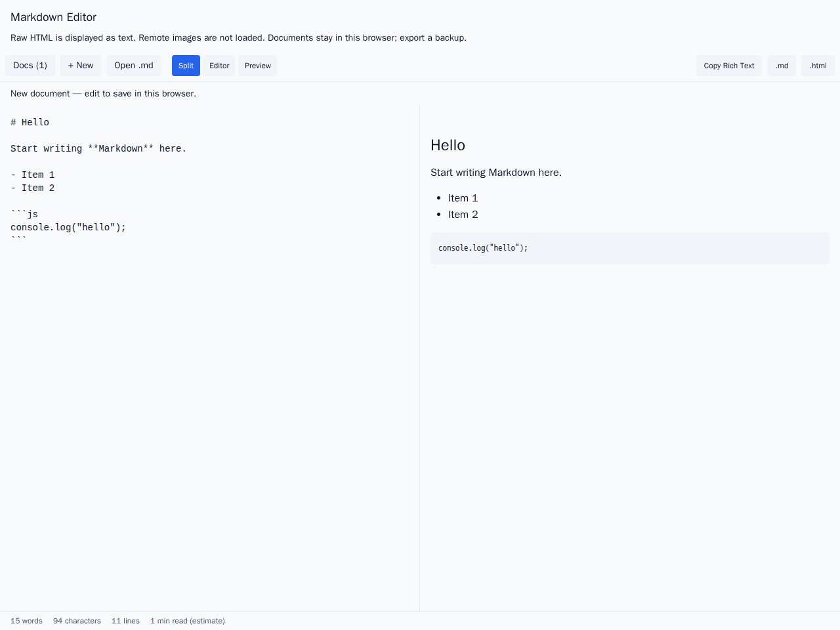Click the '```js' fence line in editor
Screen dimensions: 840x630
24,214
